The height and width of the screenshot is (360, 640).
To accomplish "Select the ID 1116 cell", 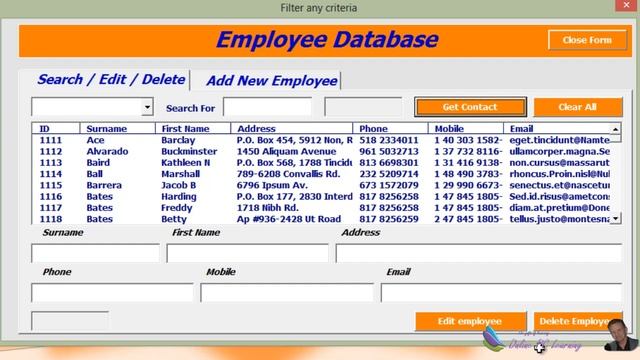I will pyautogui.click(x=51, y=196).
